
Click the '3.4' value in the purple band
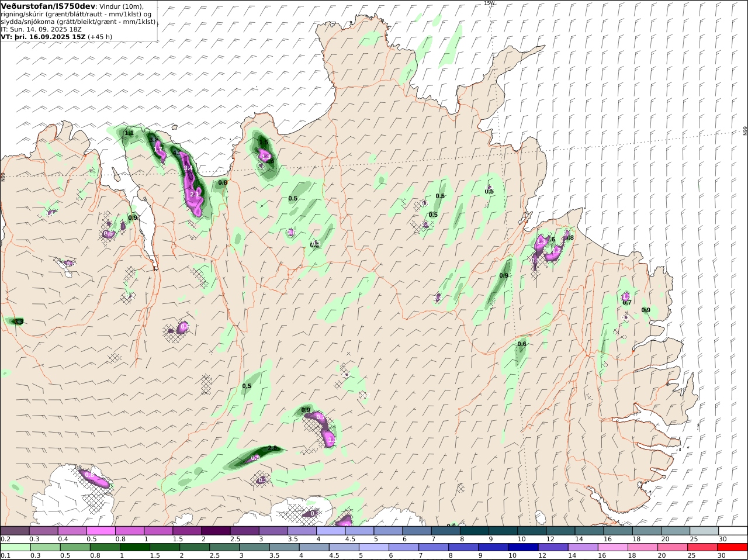pos(188,168)
